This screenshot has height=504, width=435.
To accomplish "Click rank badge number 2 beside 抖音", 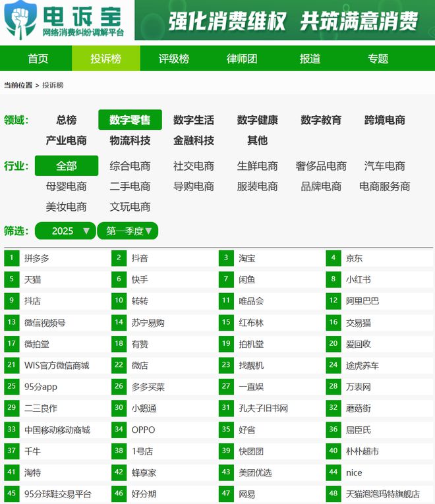I will point(119,258).
